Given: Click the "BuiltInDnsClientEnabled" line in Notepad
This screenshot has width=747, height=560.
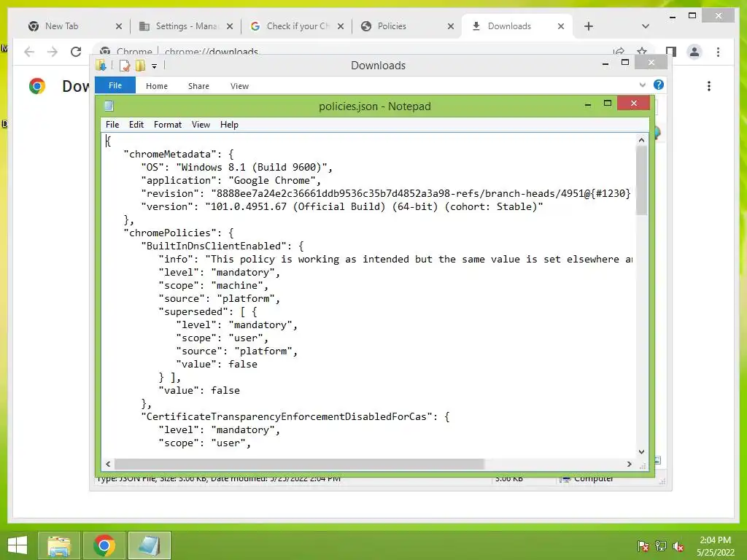Looking at the screenshot, I should pyautogui.click(x=222, y=246).
